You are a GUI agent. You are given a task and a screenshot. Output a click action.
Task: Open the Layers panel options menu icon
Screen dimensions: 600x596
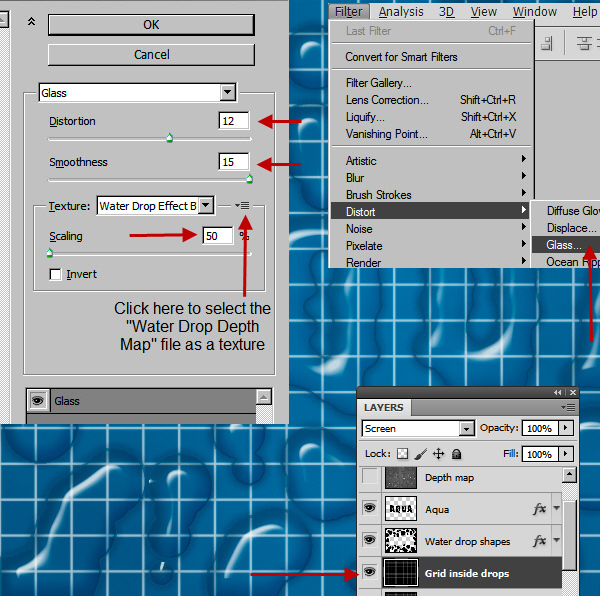(x=569, y=407)
